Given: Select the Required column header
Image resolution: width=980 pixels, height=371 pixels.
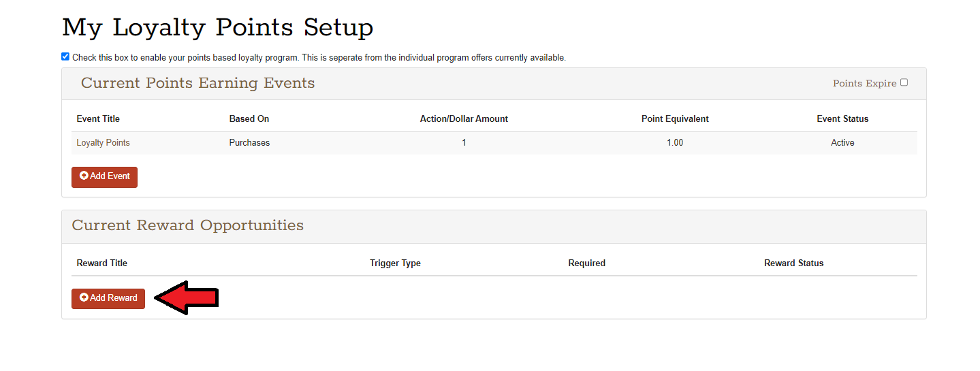Looking at the screenshot, I should [586, 263].
